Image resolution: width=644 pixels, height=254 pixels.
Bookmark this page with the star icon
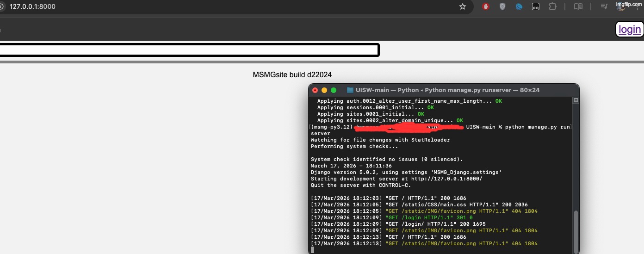pyautogui.click(x=462, y=6)
